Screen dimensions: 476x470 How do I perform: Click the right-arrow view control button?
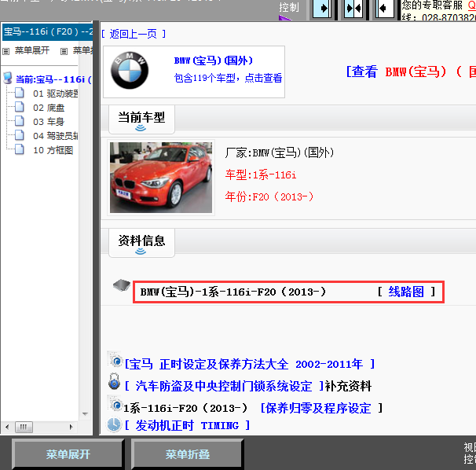(322, 8)
